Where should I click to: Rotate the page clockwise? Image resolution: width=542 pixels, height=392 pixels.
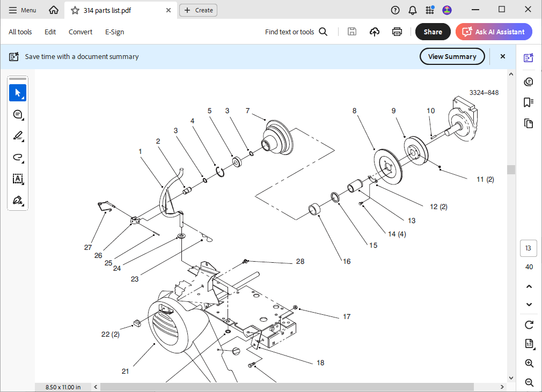pos(529,325)
